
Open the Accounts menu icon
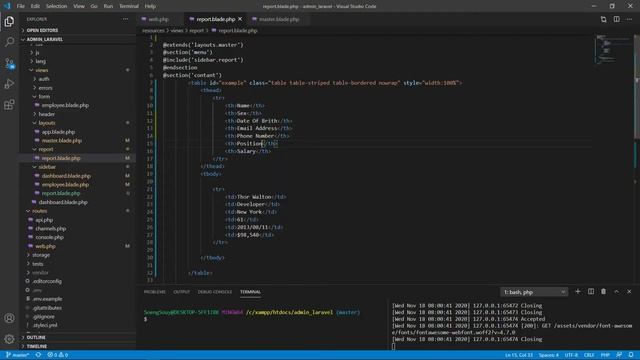9,318
